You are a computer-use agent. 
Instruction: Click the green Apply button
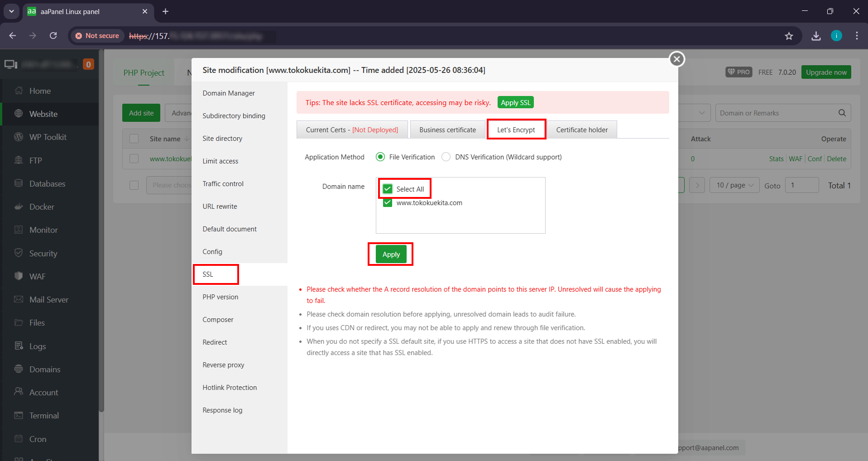click(x=390, y=254)
